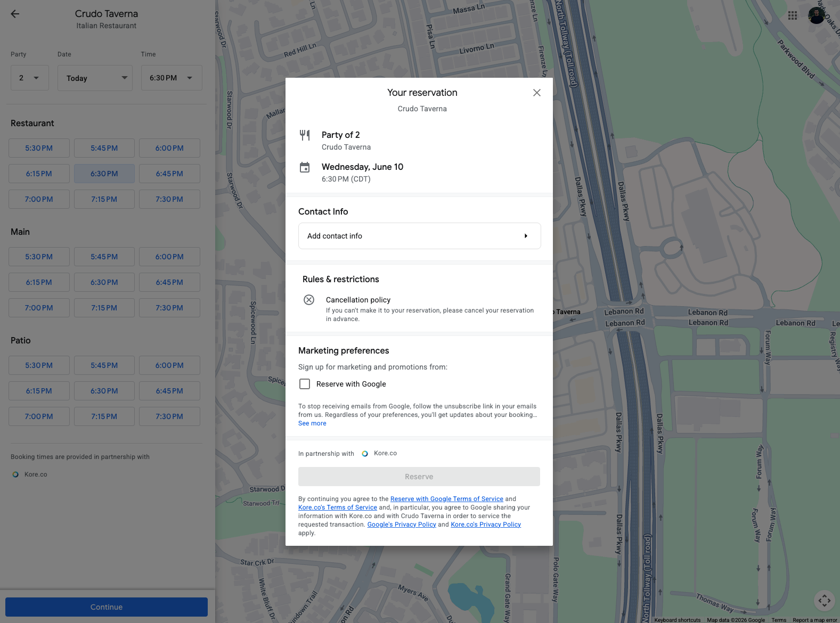
Task: Open Kore.co's Terms of Service link
Action: (x=338, y=507)
